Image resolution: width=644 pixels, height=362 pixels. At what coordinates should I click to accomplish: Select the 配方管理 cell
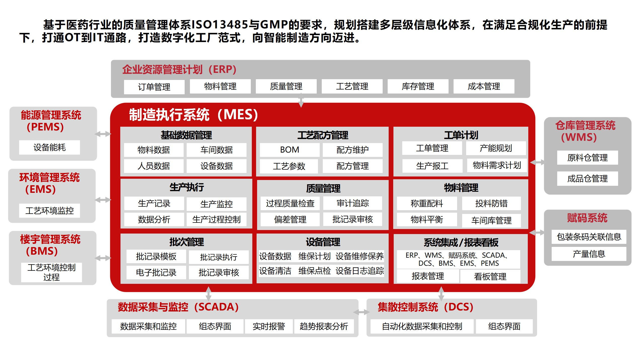tap(353, 166)
